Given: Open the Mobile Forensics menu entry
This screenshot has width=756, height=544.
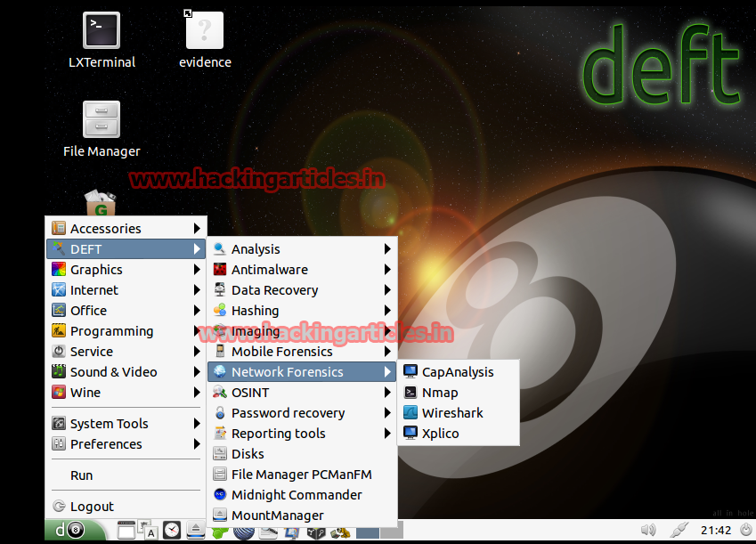Looking at the screenshot, I should (302, 352).
